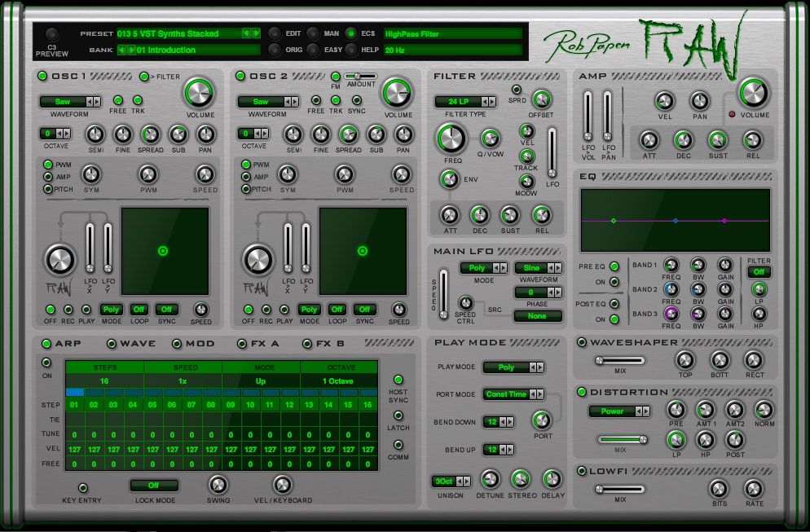Click the OSC 2 volume knob
810x532 pixels.
click(x=397, y=93)
